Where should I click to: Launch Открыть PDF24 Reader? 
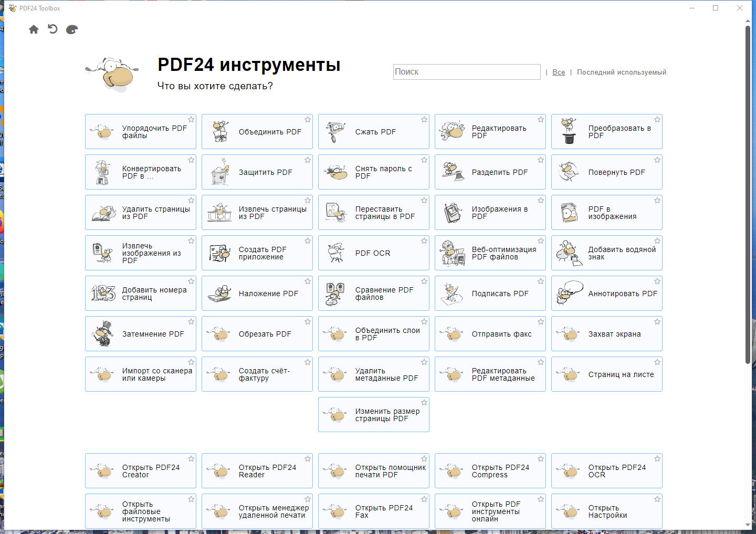(x=257, y=471)
